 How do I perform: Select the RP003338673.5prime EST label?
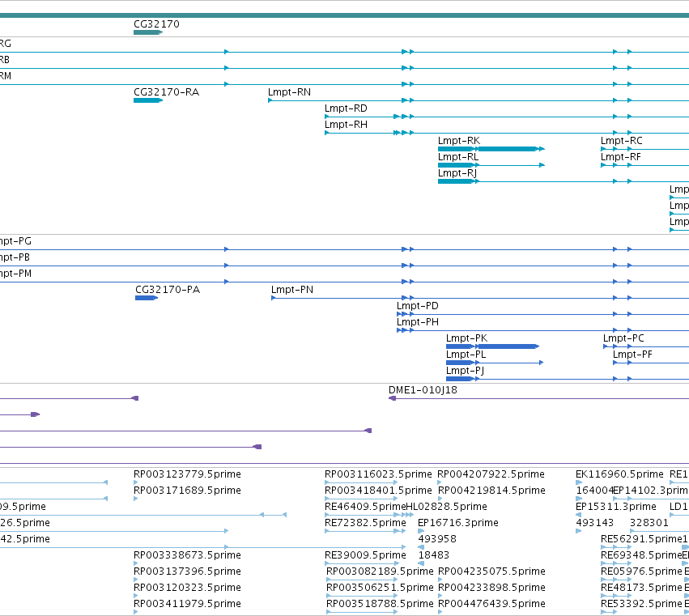coord(187,556)
